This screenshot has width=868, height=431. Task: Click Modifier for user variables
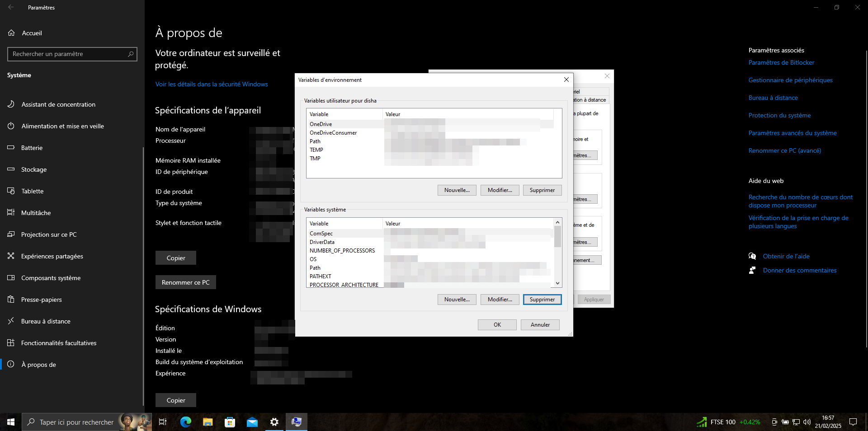pyautogui.click(x=500, y=190)
